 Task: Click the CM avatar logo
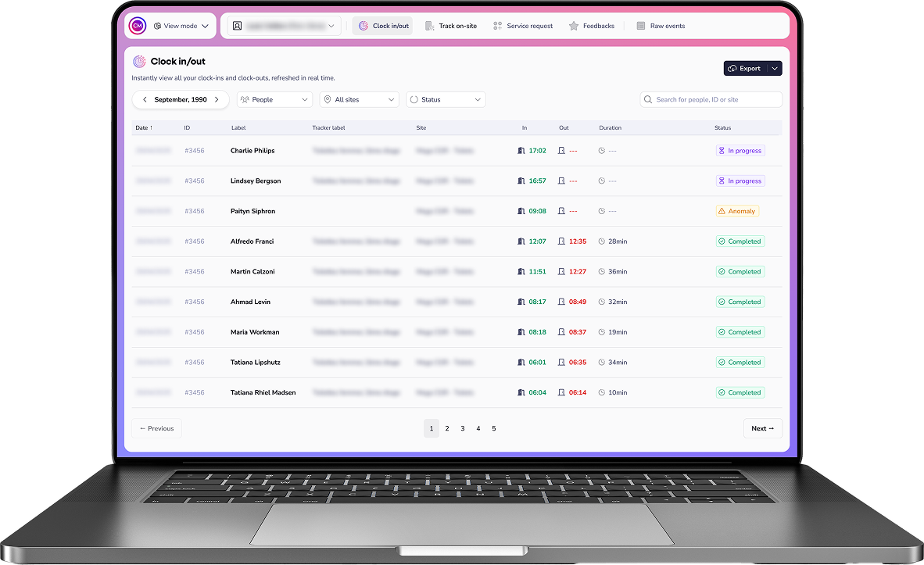point(138,26)
